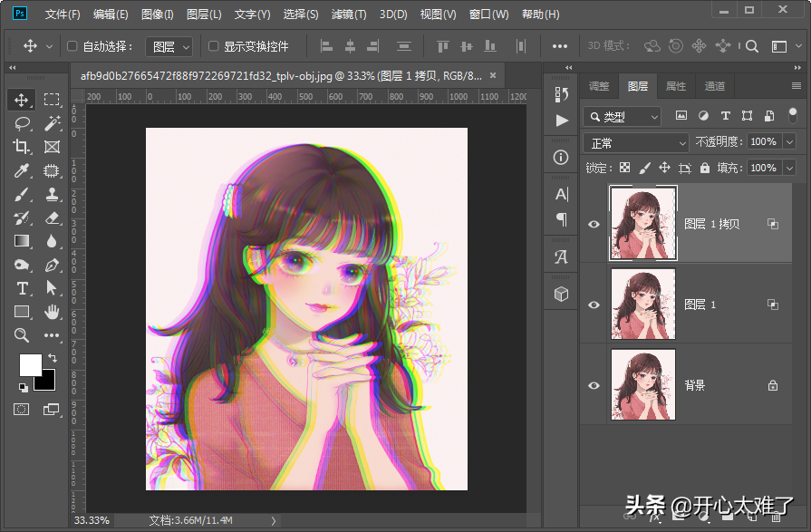Select the Horizontal Type tool
Image resolution: width=811 pixels, height=532 pixels.
tap(21, 288)
